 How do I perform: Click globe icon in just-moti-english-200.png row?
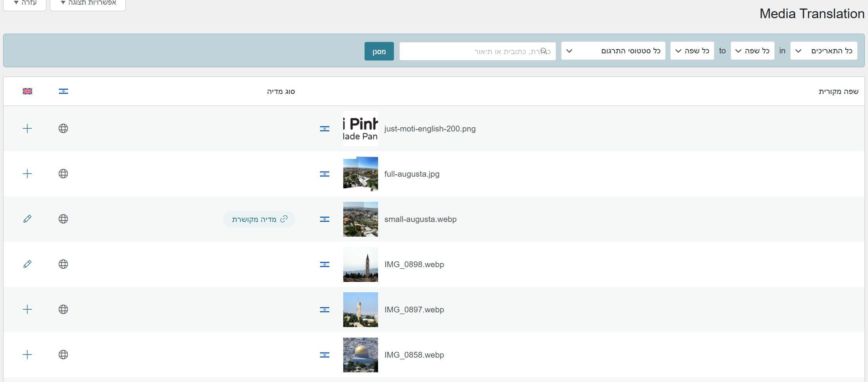[63, 128]
